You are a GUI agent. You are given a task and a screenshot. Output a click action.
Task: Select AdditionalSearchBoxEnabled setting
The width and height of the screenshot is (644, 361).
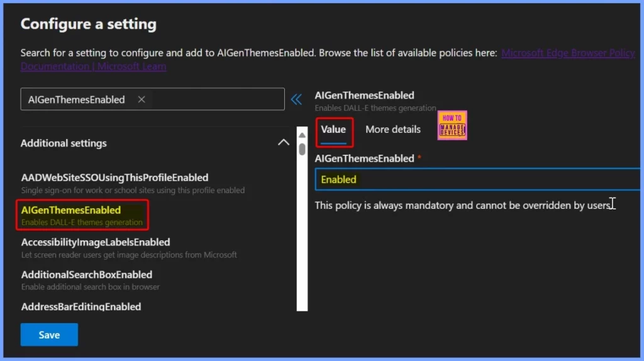(x=91, y=280)
